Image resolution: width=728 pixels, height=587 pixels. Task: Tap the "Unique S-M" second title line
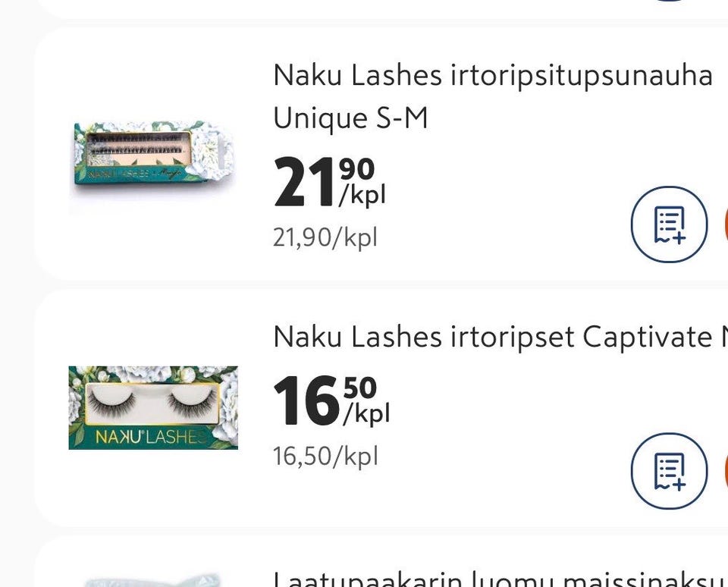pyautogui.click(x=350, y=118)
